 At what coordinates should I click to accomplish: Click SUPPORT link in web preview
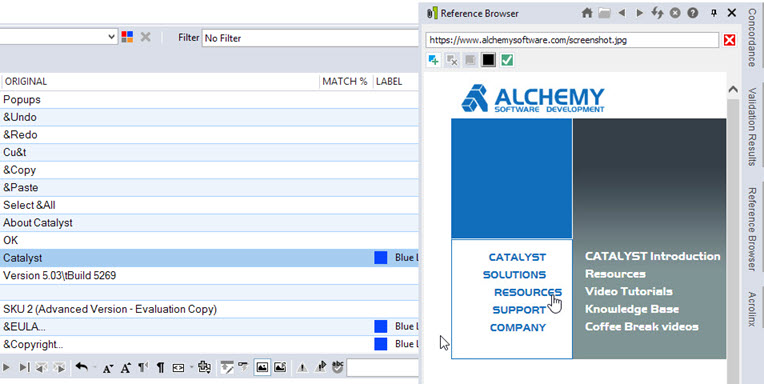(x=519, y=310)
